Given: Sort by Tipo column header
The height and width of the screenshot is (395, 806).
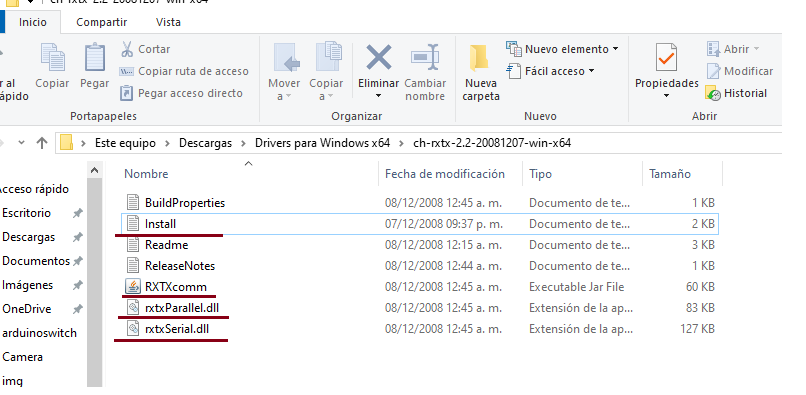Looking at the screenshot, I should pyautogui.click(x=540, y=174).
